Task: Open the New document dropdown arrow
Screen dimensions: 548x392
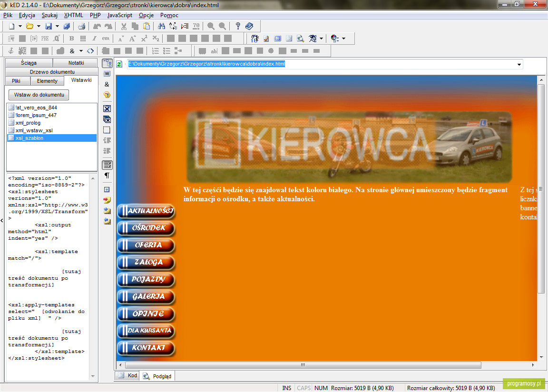Action: [20, 26]
